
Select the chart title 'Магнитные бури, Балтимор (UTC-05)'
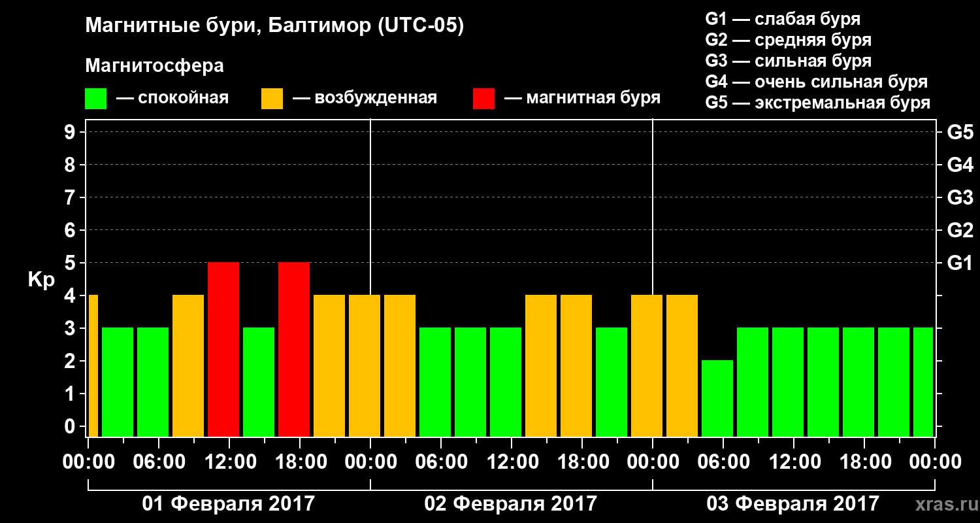coord(274,27)
